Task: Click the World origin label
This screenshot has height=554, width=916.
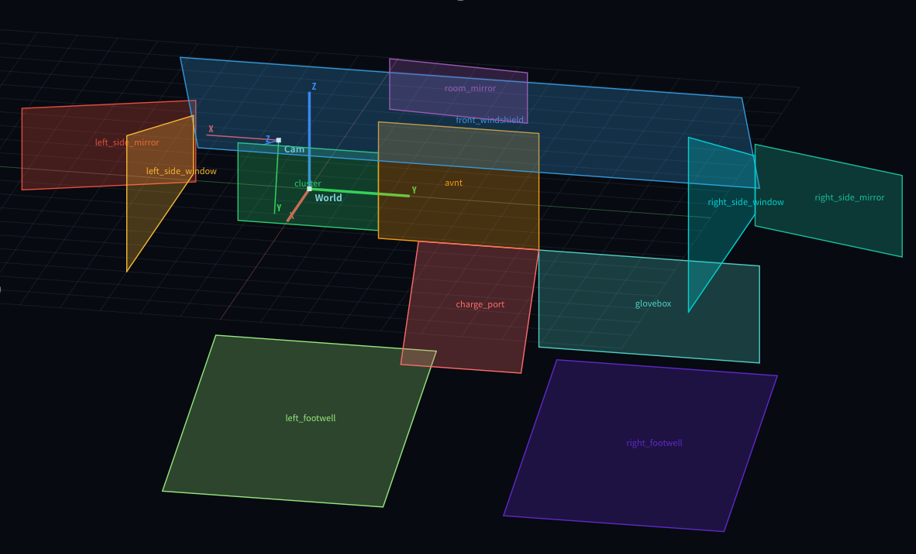Action: point(328,198)
